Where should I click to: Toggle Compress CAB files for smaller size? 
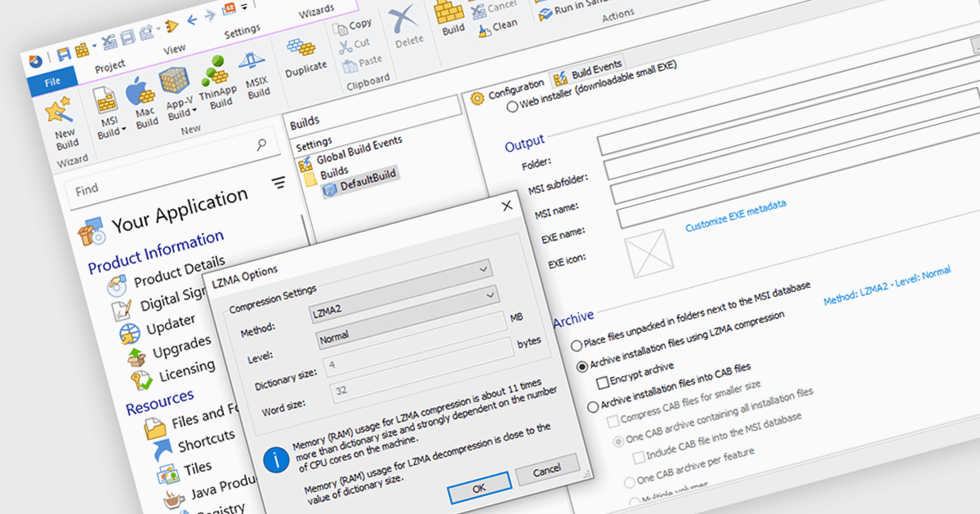pyautogui.click(x=612, y=422)
